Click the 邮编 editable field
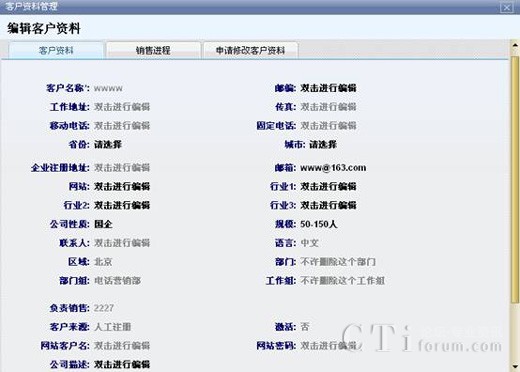The image size is (520, 372). 328,88
